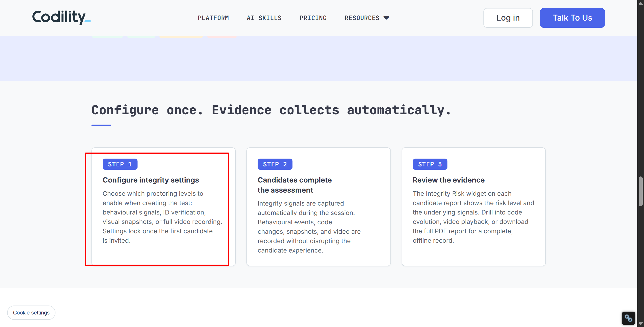Open the Platform menu item
Screen dimensions: 644x327
pos(213,18)
